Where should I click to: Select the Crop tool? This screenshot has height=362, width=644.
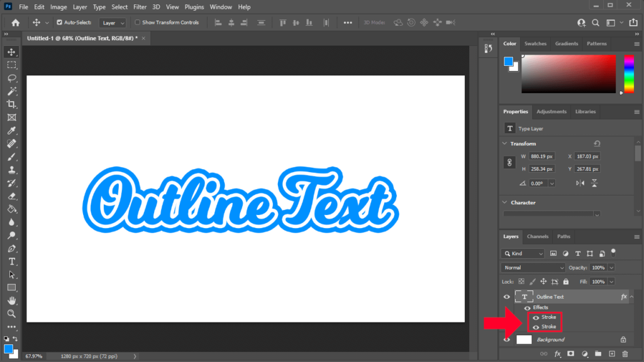click(11, 104)
